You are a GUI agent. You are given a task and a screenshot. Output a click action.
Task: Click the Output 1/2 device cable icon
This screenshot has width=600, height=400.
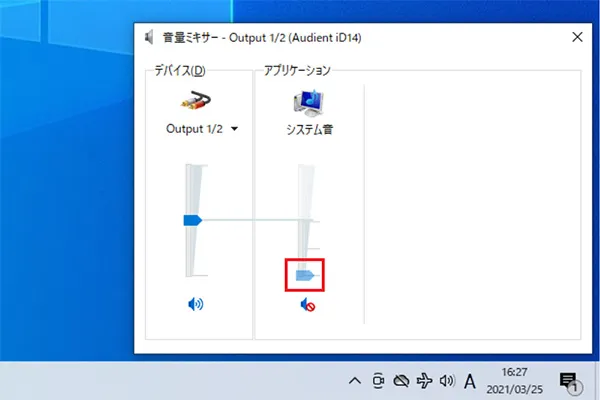(x=194, y=100)
